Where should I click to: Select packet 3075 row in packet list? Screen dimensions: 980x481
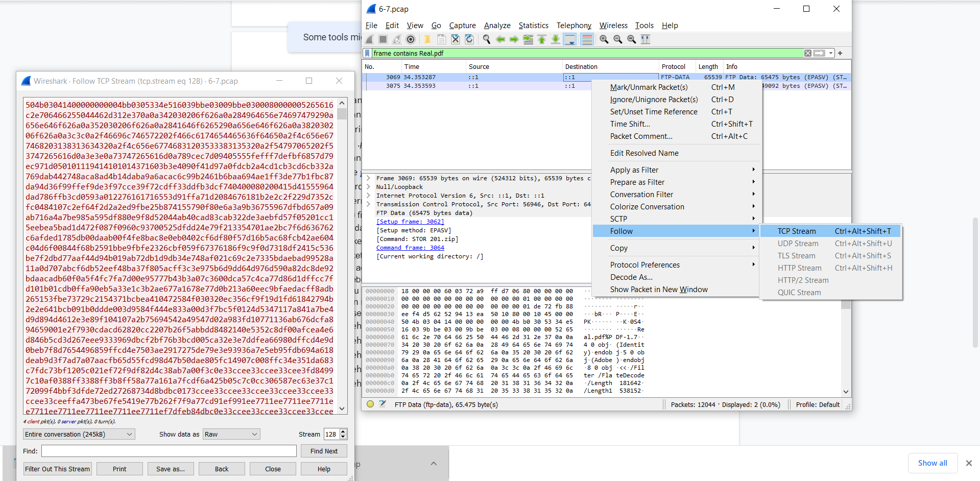(606, 86)
